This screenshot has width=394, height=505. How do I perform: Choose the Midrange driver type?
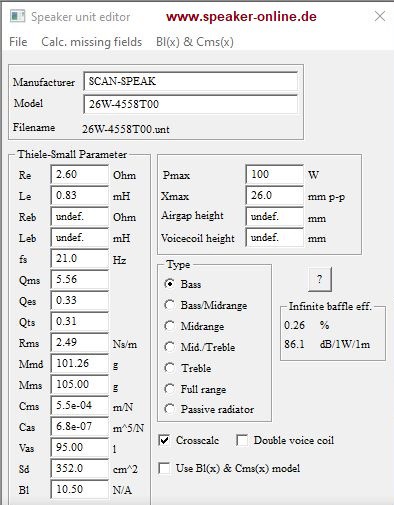170,326
